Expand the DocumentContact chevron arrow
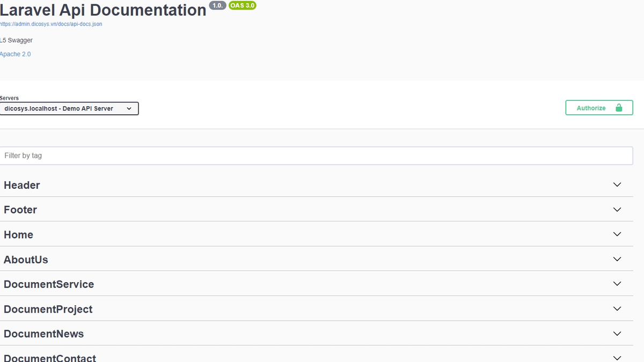 coord(617,358)
